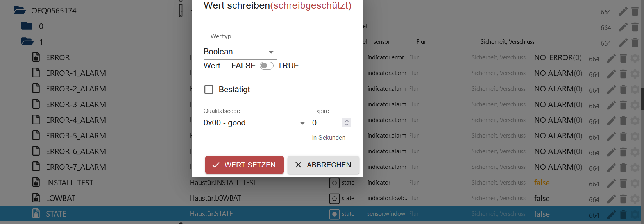Open the Qualitätscode 0x00 - good dropdown
Screen dimensions: 644x224
[256, 123]
